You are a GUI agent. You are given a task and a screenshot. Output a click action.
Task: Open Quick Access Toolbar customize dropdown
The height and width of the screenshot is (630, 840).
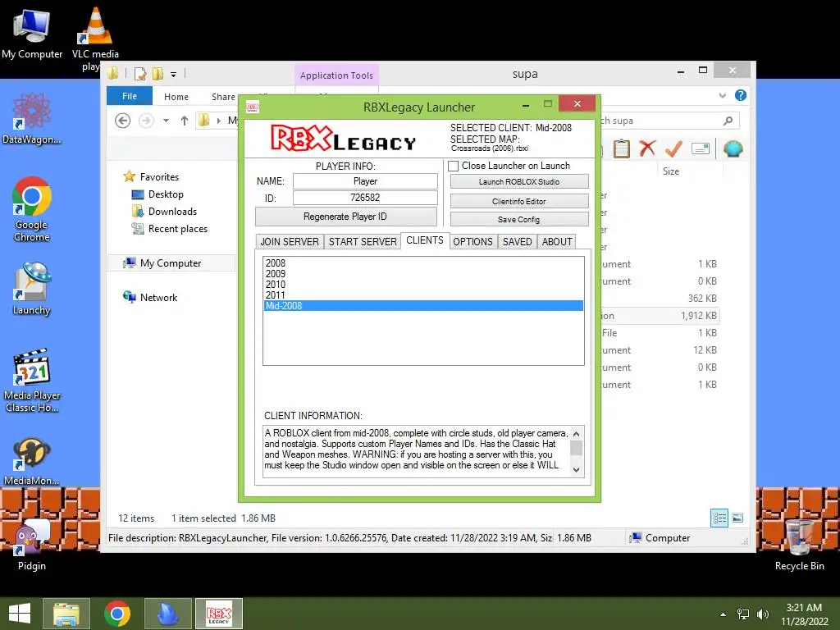pos(174,75)
